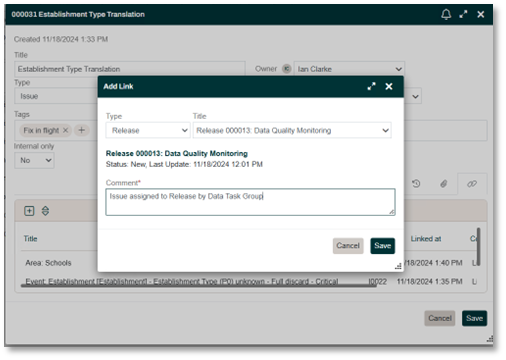Close the Establishment Type Translation window
The width and height of the screenshot is (506, 360).
481,14
